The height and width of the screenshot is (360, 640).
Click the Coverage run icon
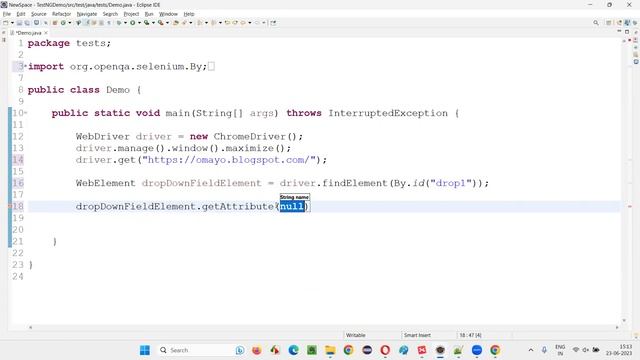tap(147, 23)
